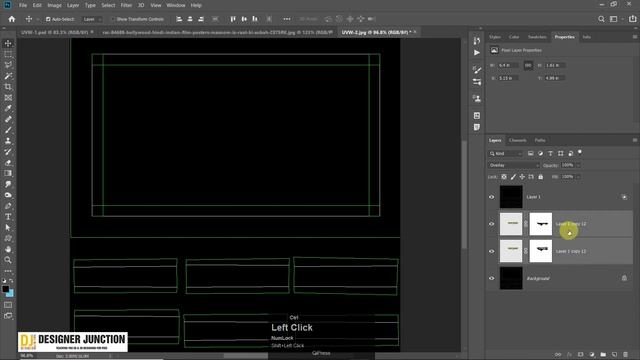Open the Properties panel menu icon
The height and width of the screenshot is (360, 640).
pos(634,37)
